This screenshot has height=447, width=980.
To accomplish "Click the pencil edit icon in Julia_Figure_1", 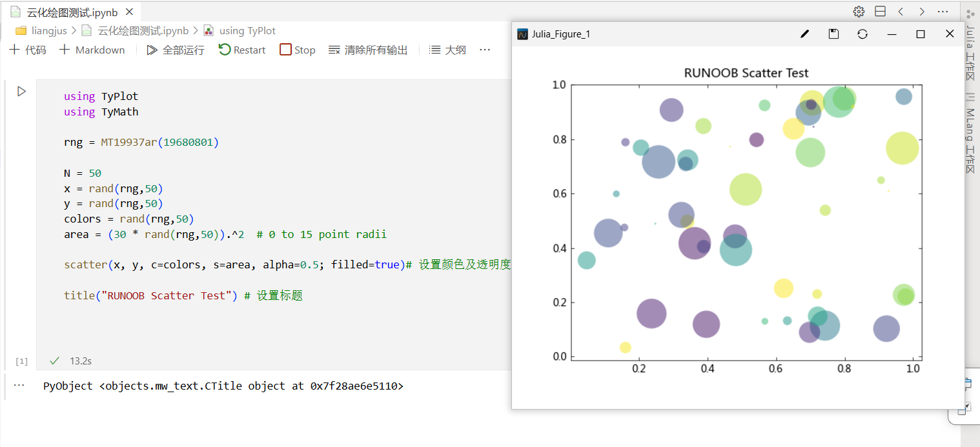I will pos(804,34).
